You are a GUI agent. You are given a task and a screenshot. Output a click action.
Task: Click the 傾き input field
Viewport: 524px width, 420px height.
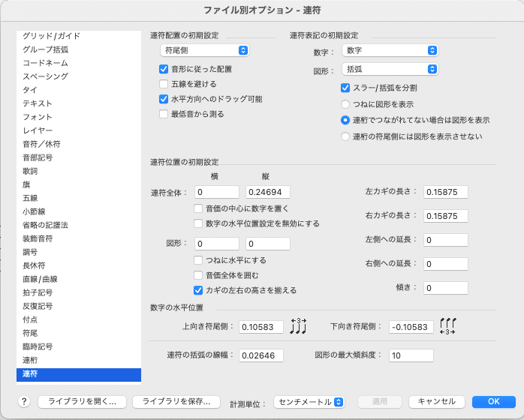(446, 289)
